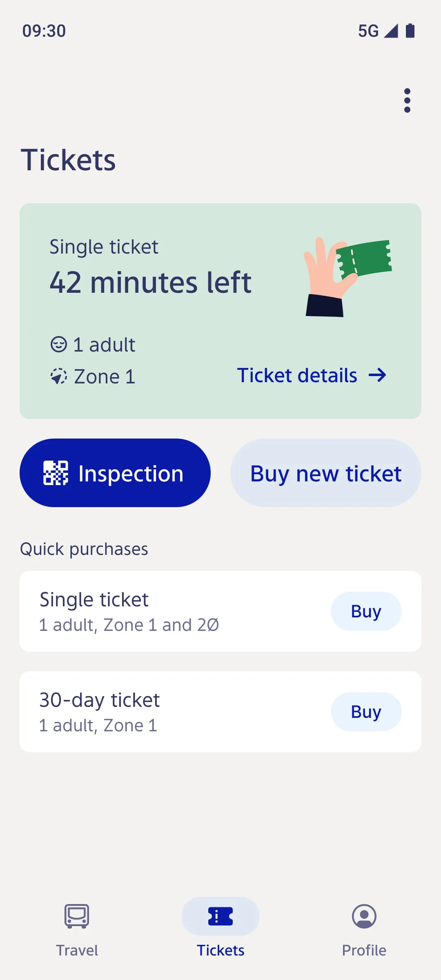This screenshot has height=980, width=441.
Task: Buy the Single ticket quick purchase
Action: pos(366,611)
